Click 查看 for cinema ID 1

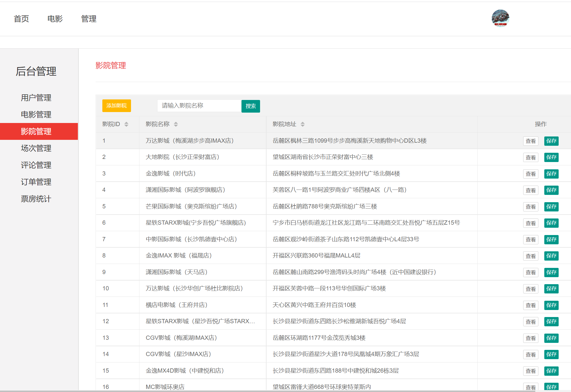(x=531, y=141)
